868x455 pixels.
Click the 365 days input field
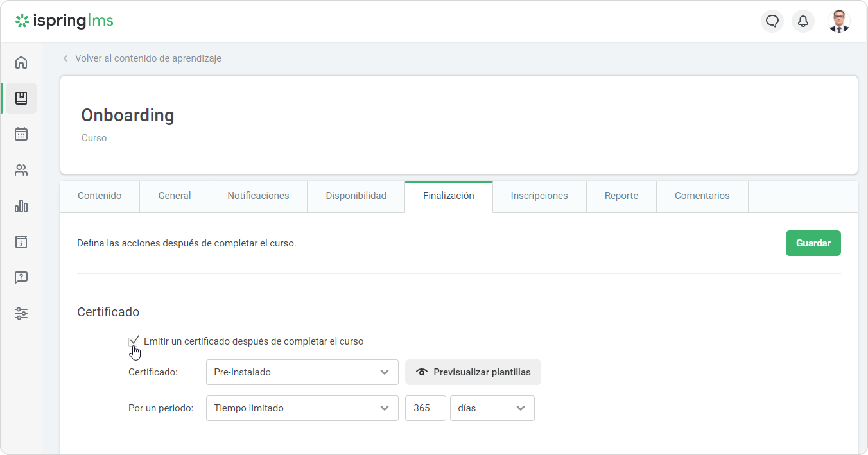point(425,408)
